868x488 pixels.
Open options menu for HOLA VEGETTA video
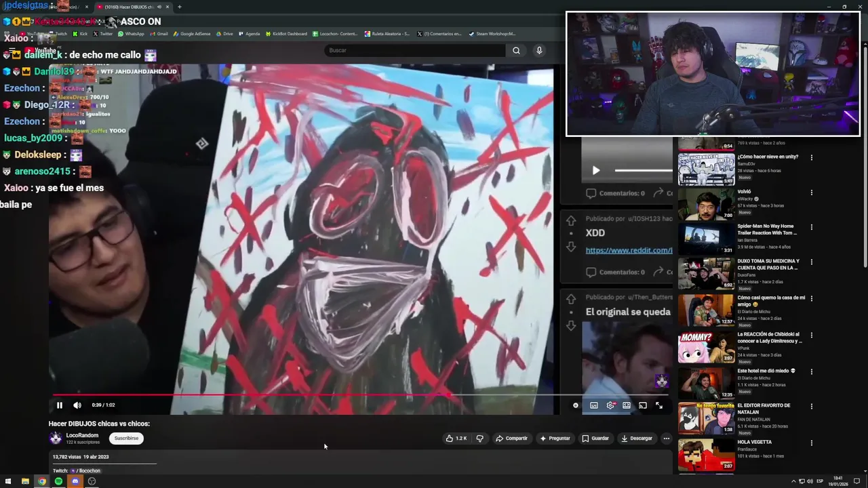point(811,443)
